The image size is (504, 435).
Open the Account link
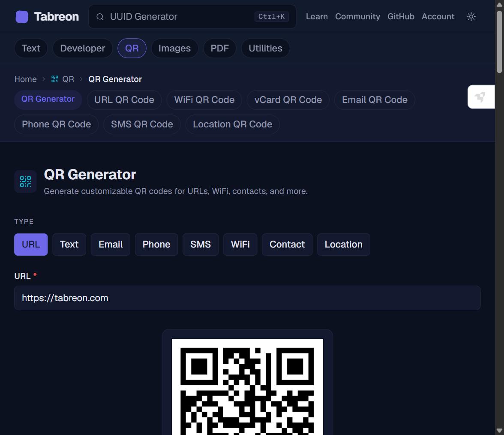[438, 17]
